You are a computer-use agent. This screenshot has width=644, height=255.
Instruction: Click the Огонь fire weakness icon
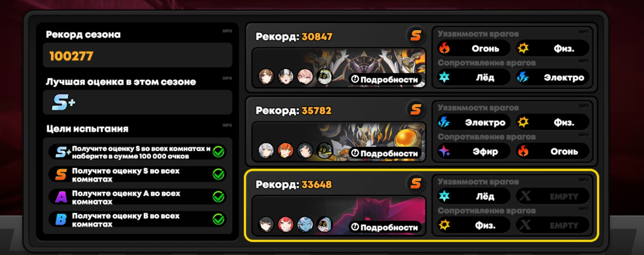coord(444,49)
